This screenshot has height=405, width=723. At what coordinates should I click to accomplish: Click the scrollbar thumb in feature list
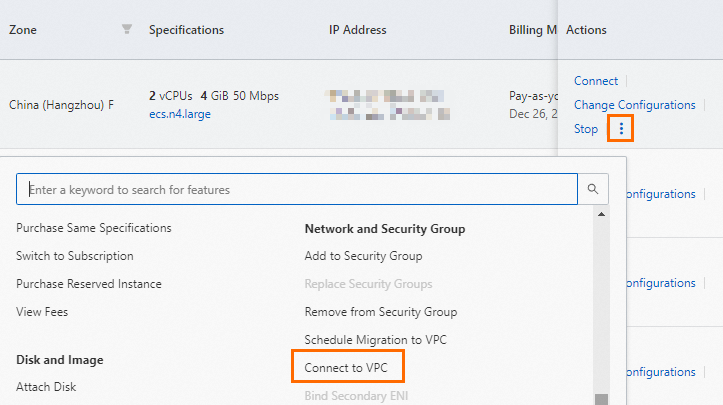click(x=601, y=399)
